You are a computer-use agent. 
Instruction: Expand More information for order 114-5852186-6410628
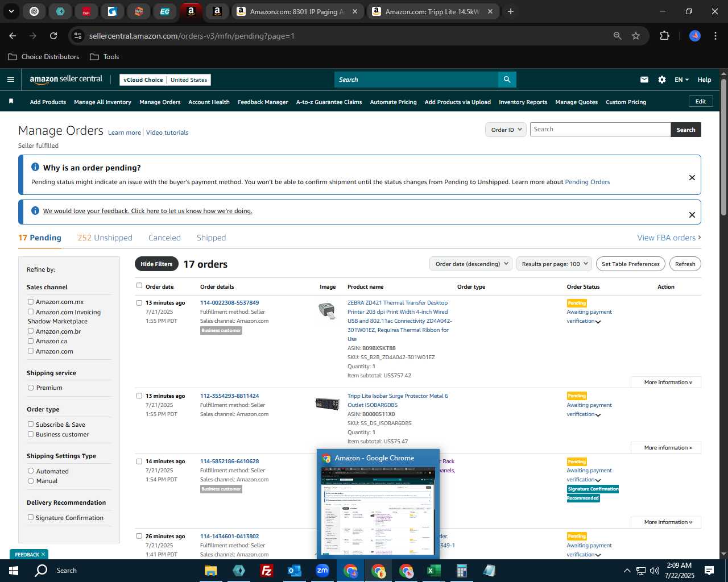point(665,522)
